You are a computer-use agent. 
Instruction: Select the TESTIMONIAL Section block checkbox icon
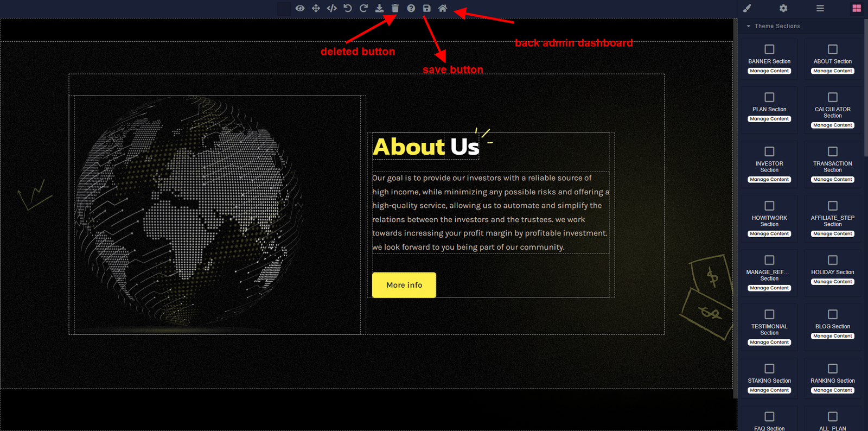click(769, 314)
